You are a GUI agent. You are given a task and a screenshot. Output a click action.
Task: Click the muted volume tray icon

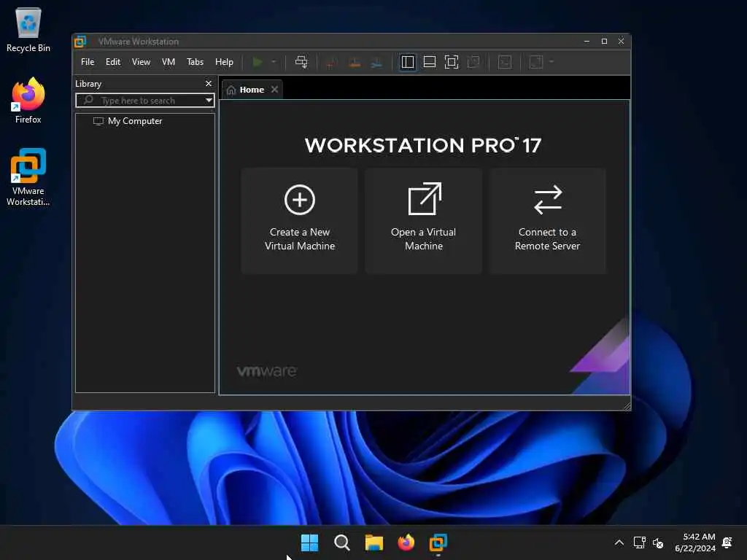(x=658, y=542)
